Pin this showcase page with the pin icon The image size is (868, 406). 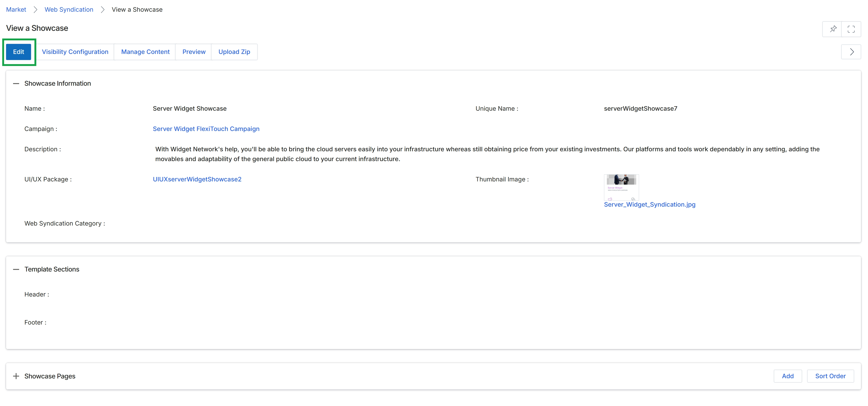click(833, 29)
